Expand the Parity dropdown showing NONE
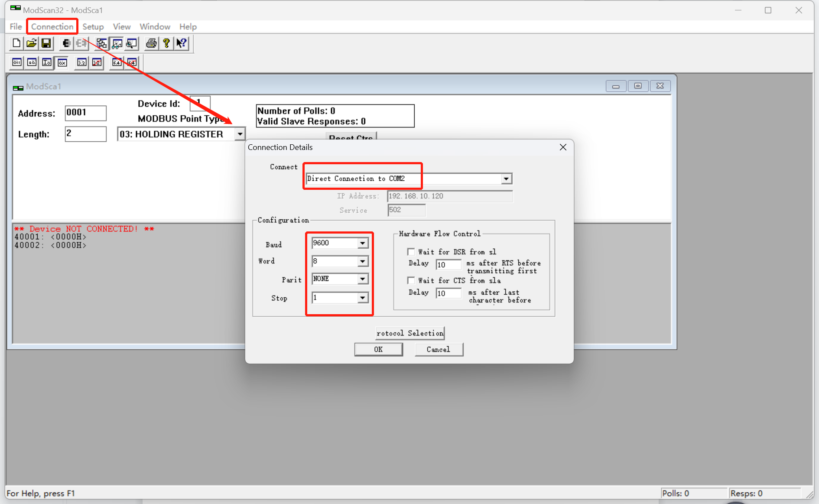The width and height of the screenshot is (819, 504). coord(362,279)
